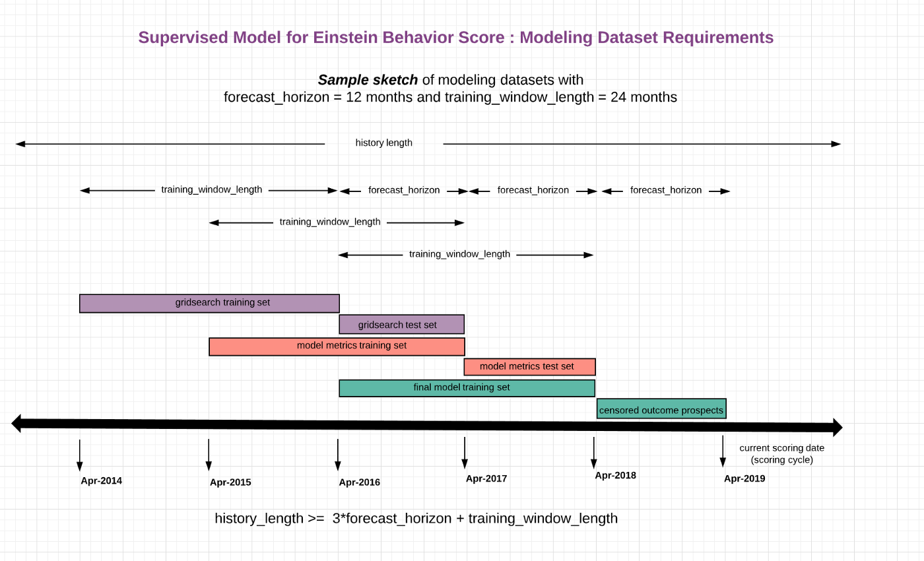Click training_window_length label spanning Apr-2014 to Apr-2016

tap(212, 189)
